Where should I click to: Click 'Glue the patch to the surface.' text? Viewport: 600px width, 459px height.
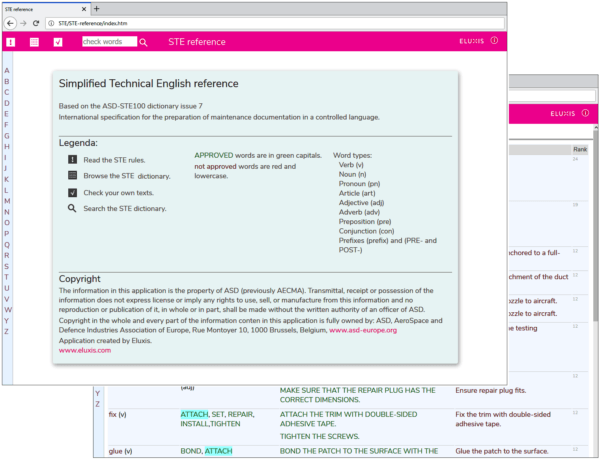point(502,451)
